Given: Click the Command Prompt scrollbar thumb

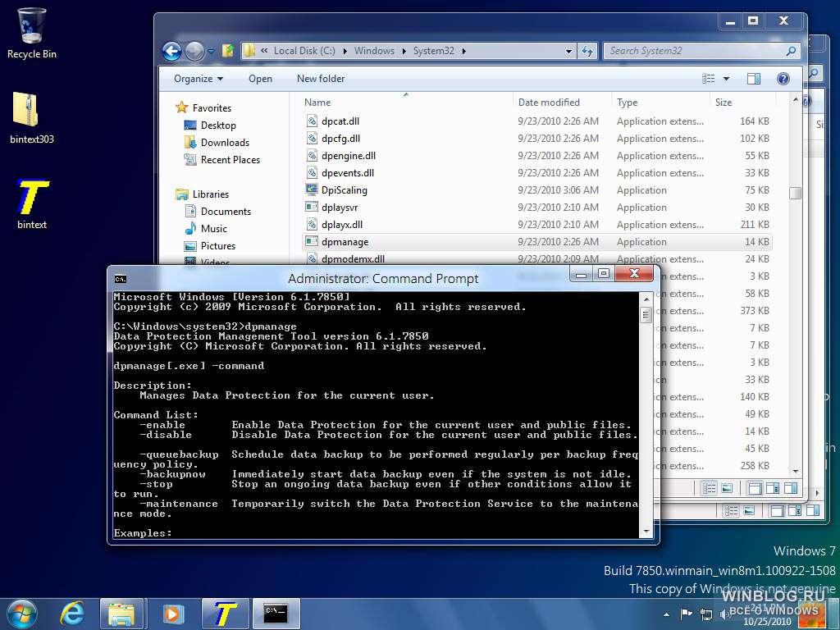Looking at the screenshot, I should (x=646, y=314).
